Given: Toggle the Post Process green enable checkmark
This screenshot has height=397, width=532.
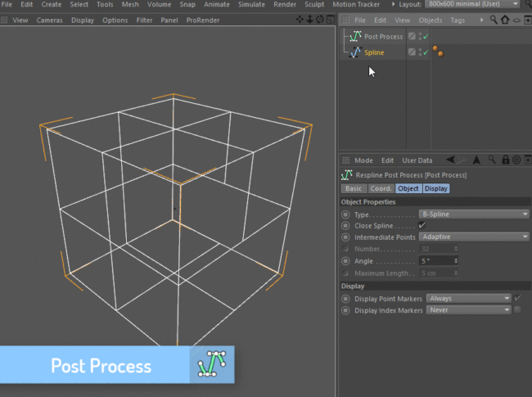Looking at the screenshot, I should 426,37.
